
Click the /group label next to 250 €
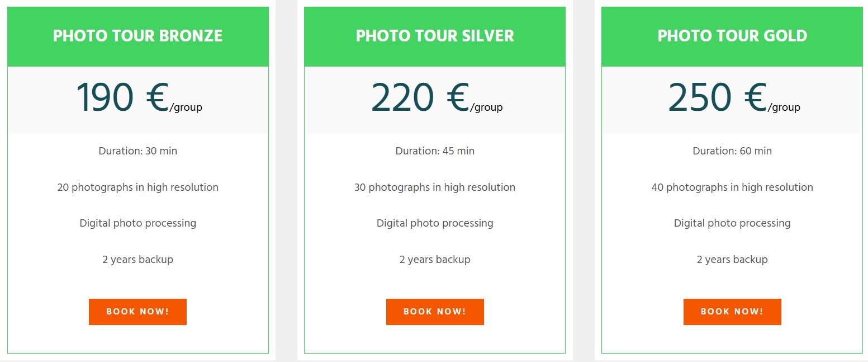pos(784,107)
